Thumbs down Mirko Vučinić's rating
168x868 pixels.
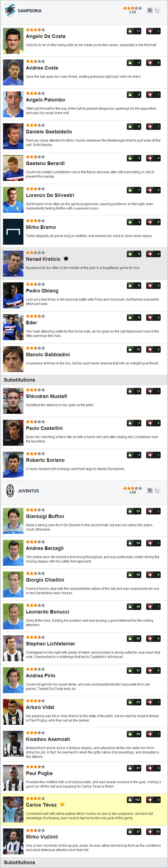[x=154, y=832]
